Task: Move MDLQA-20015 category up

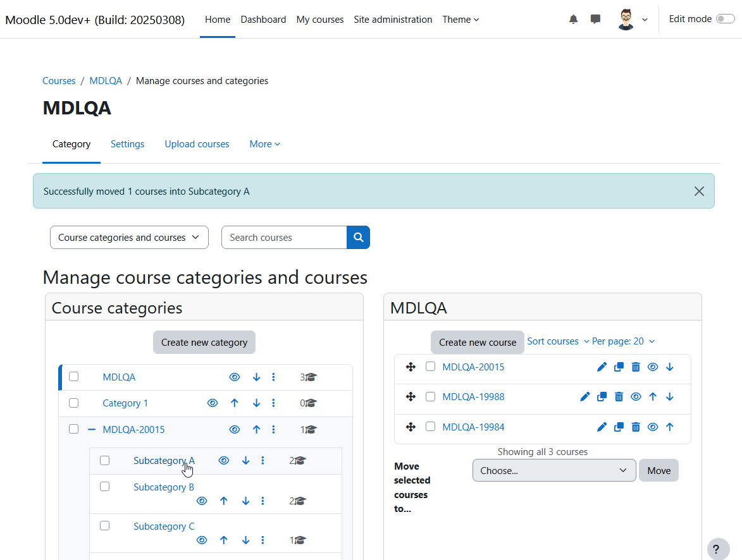Action: pos(256,429)
